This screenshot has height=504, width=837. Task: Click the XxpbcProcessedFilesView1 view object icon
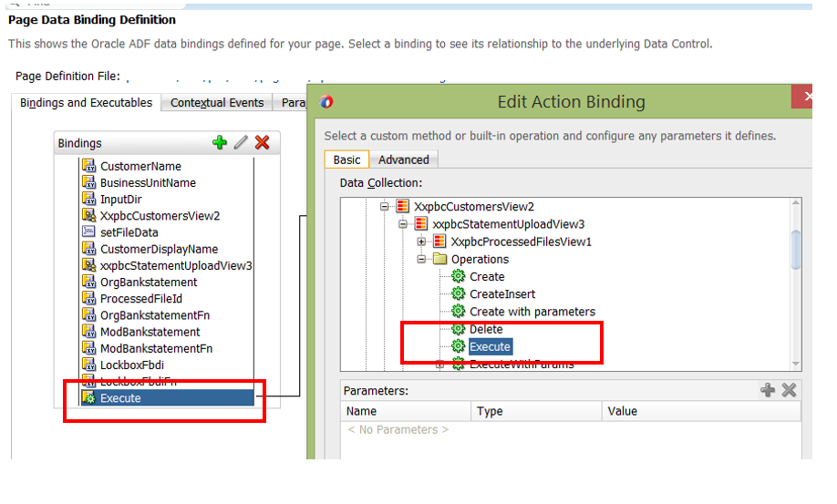click(x=439, y=242)
